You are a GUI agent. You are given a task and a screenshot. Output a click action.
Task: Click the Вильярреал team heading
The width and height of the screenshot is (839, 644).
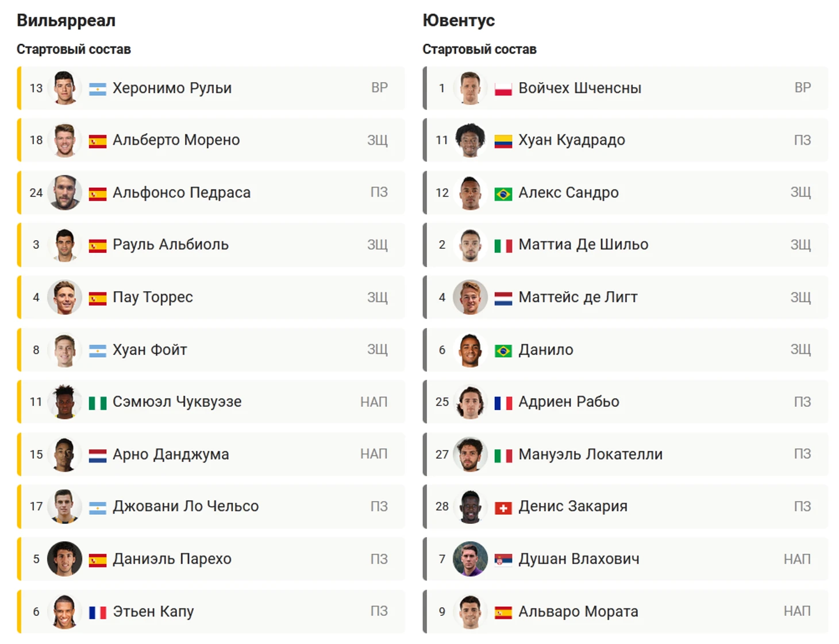(x=66, y=21)
